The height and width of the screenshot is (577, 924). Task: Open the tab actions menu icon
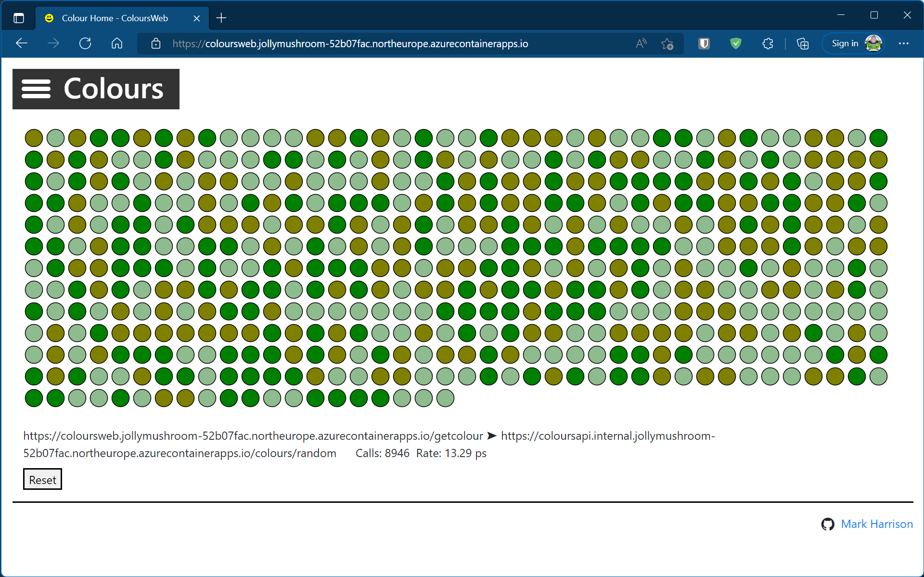point(19,18)
